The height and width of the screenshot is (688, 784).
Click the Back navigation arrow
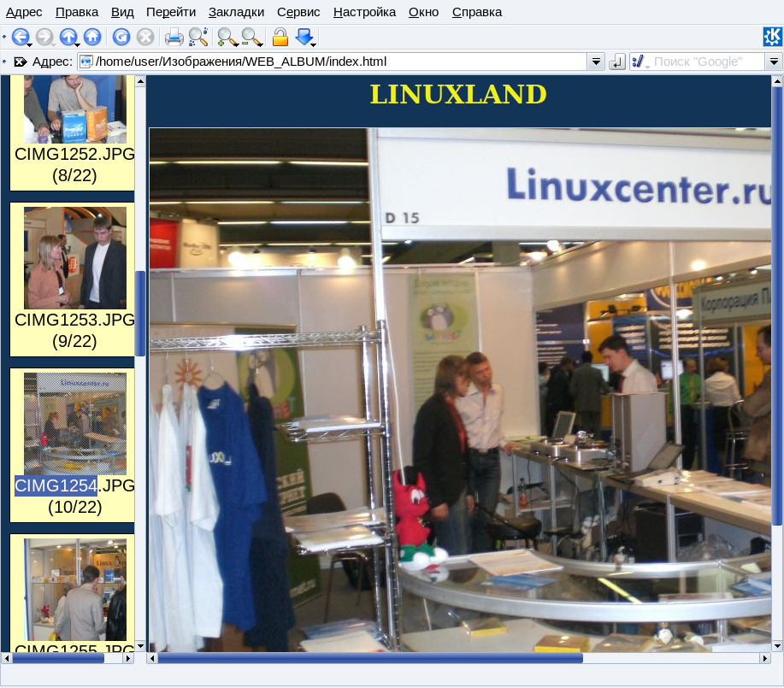(x=19, y=37)
